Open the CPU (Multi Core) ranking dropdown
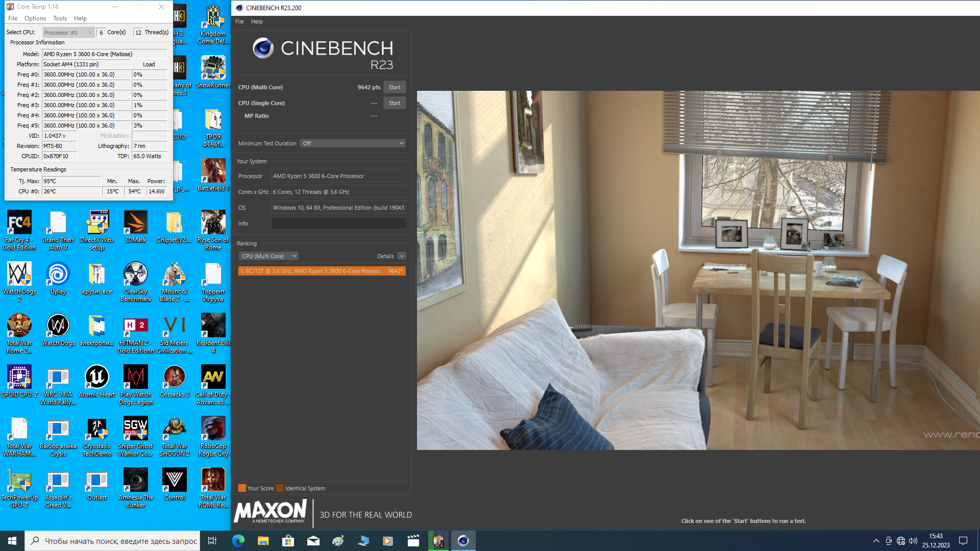The width and height of the screenshot is (980, 551). [x=268, y=256]
